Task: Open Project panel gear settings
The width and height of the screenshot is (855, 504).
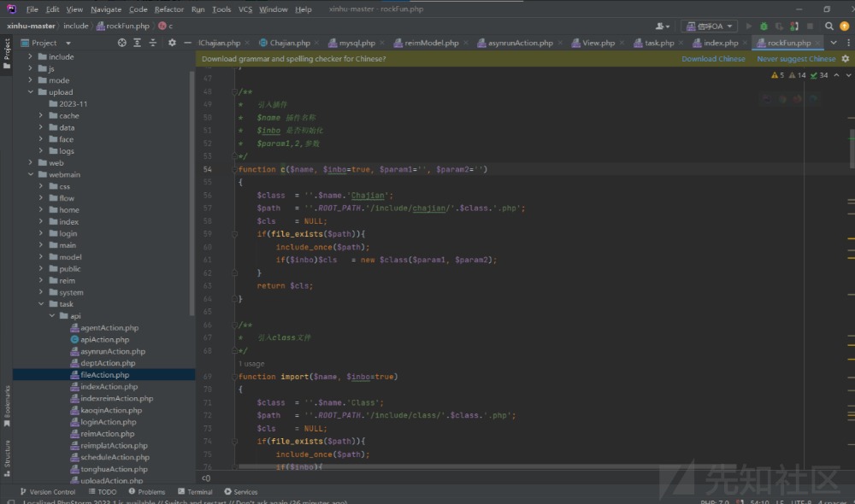Action: [x=172, y=43]
